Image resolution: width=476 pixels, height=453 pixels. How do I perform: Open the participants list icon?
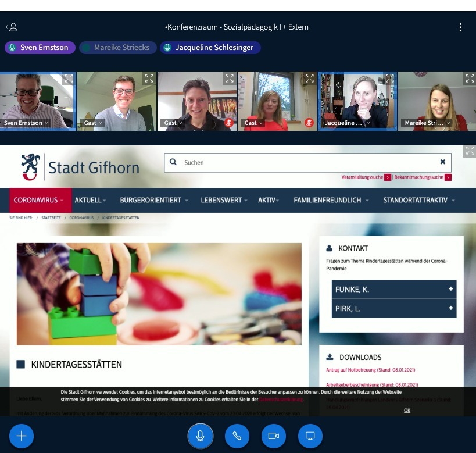(x=12, y=27)
